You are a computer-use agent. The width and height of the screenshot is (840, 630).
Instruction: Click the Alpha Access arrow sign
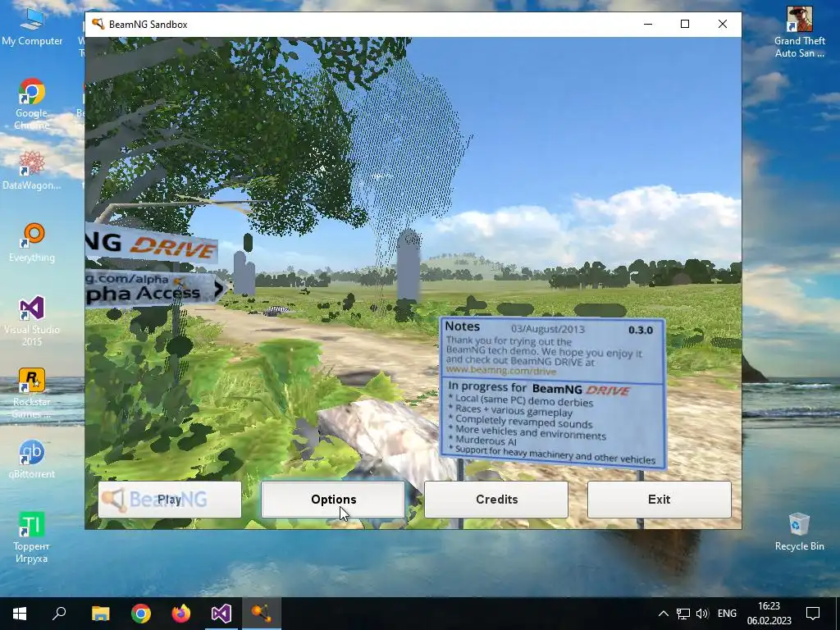pyautogui.click(x=155, y=289)
